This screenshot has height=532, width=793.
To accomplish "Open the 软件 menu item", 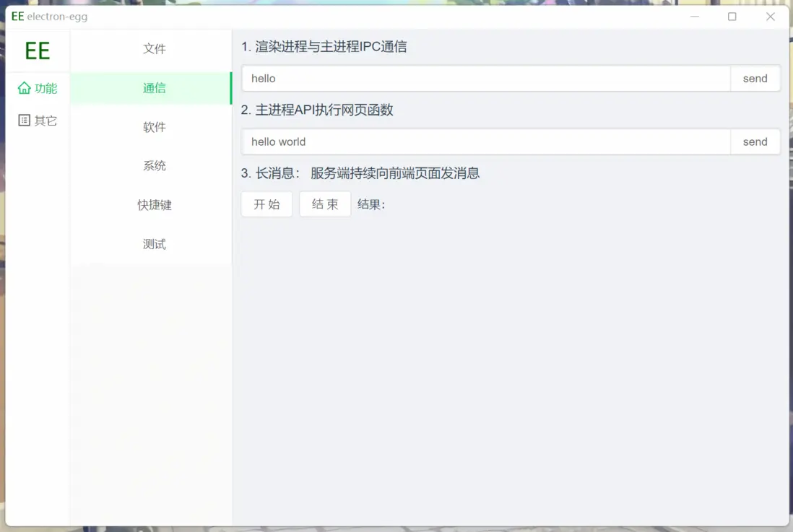I will 151,127.
